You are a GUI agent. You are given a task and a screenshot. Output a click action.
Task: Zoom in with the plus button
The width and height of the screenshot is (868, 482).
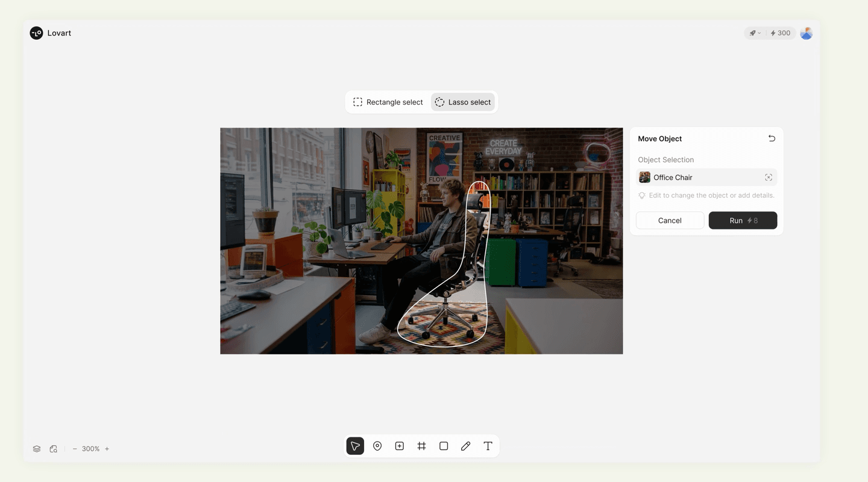coord(107,449)
